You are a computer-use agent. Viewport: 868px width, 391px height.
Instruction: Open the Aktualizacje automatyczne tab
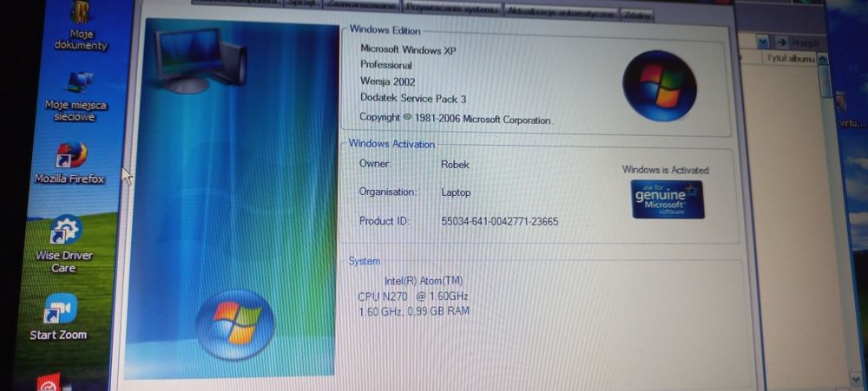pos(562,13)
